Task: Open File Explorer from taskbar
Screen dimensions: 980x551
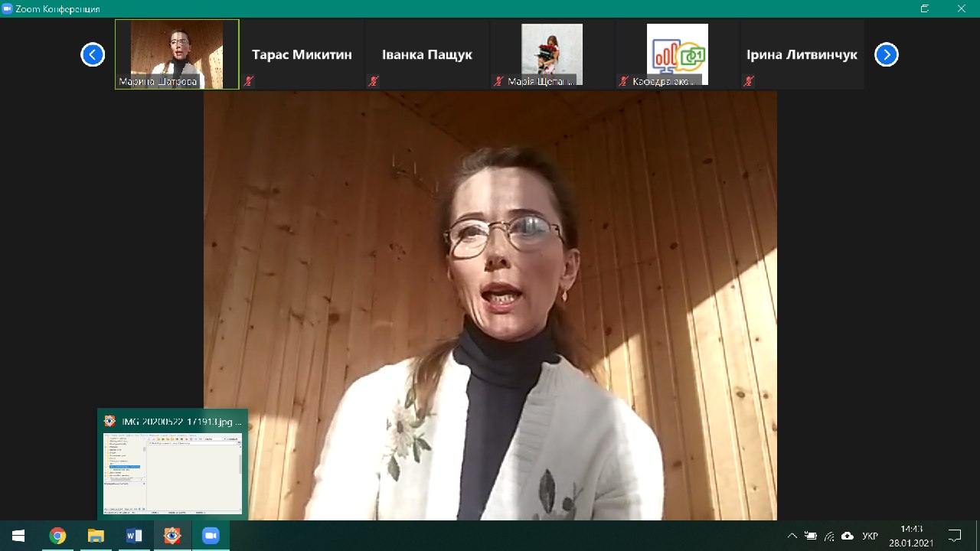Action: 96,536
